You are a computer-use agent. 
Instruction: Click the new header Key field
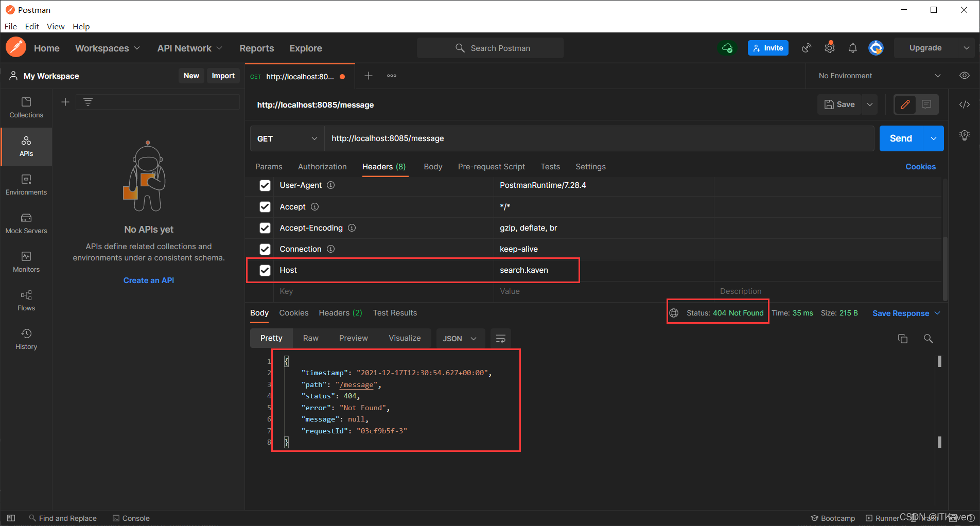[x=383, y=291]
